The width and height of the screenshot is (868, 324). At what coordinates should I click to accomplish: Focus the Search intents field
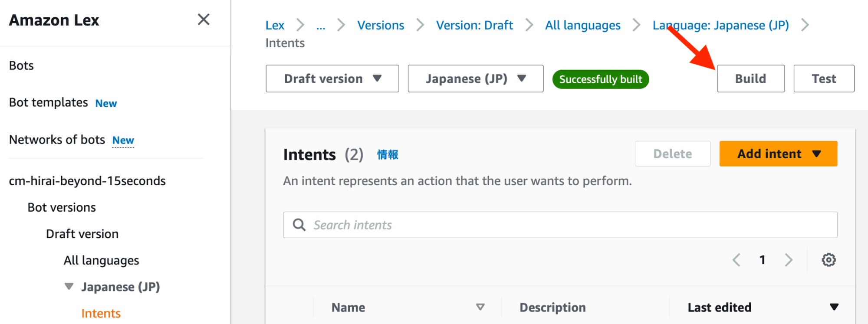[x=560, y=225]
